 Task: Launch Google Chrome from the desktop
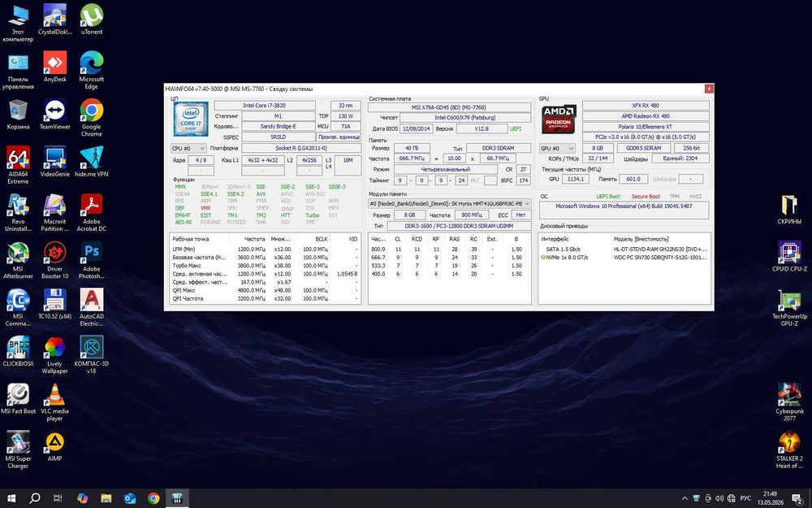click(x=92, y=118)
